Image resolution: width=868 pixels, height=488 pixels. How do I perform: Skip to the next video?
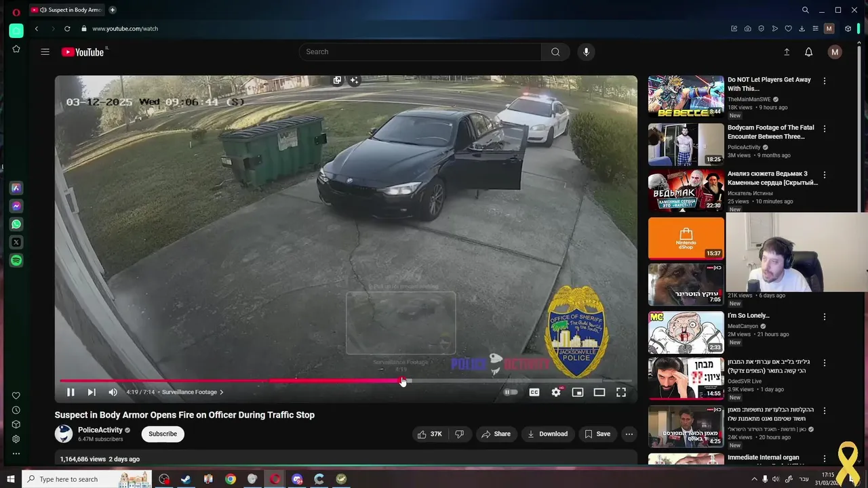coord(92,392)
